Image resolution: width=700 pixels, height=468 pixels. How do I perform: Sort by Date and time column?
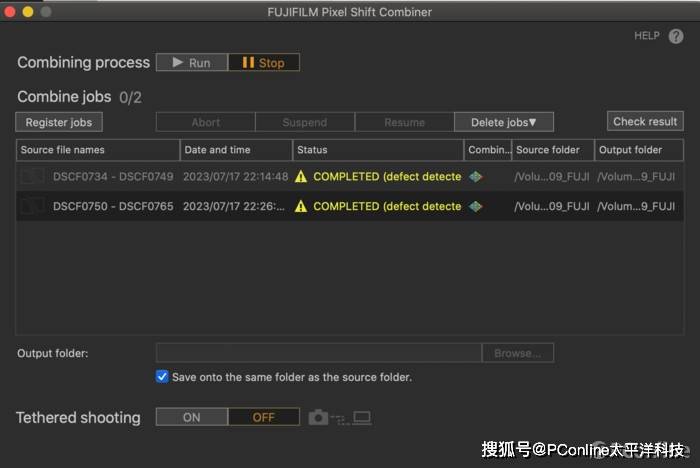point(236,150)
